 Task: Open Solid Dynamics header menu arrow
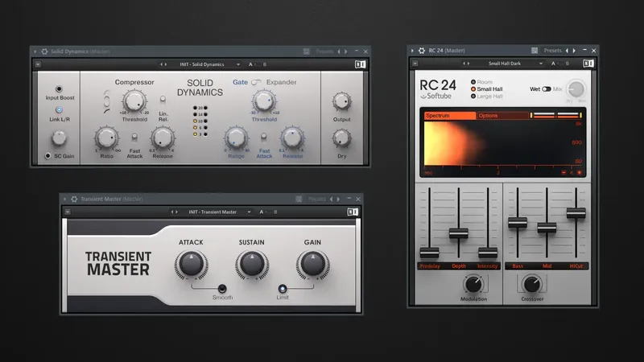click(x=38, y=64)
